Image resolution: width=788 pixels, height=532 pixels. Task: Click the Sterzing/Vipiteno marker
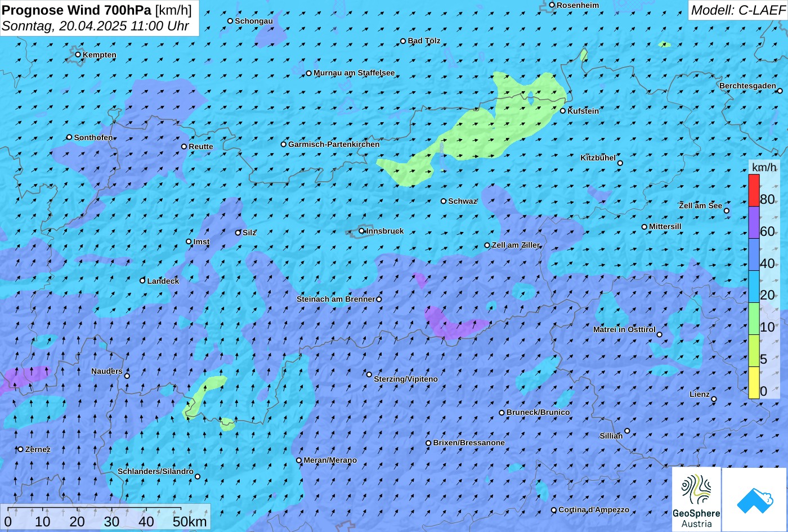369,374
